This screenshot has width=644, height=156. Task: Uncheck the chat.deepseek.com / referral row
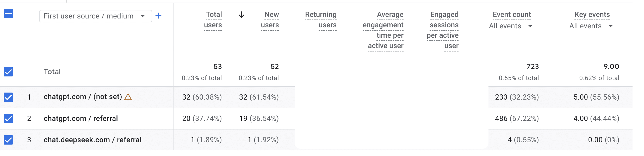point(8,140)
